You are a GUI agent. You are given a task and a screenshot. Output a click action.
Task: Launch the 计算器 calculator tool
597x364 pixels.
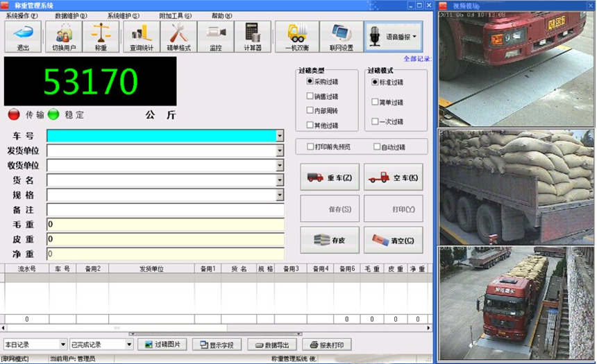(x=253, y=37)
